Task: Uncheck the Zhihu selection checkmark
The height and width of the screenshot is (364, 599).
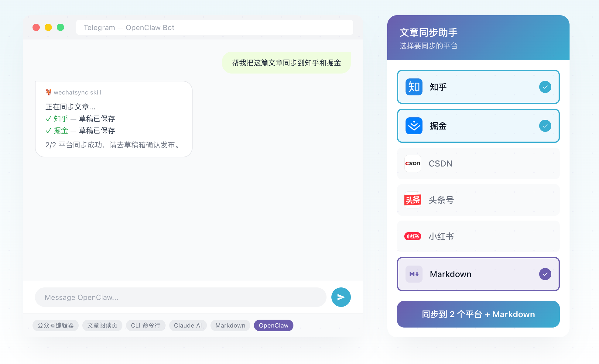Action: click(x=545, y=87)
